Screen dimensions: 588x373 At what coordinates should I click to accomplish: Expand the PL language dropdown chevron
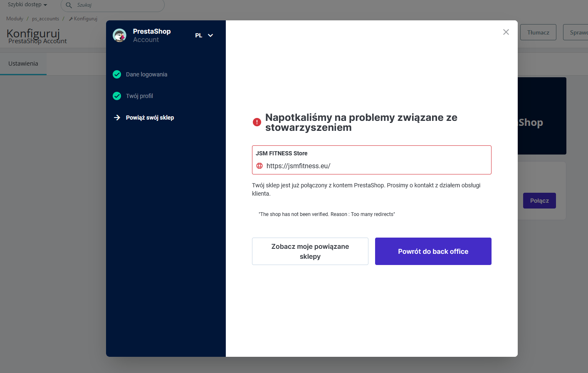tap(210, 35)
